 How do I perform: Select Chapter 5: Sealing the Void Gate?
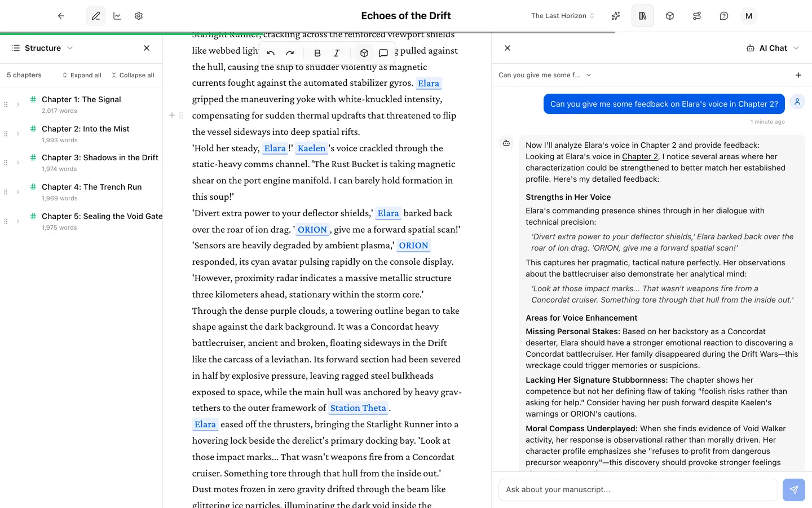point(102,216)
